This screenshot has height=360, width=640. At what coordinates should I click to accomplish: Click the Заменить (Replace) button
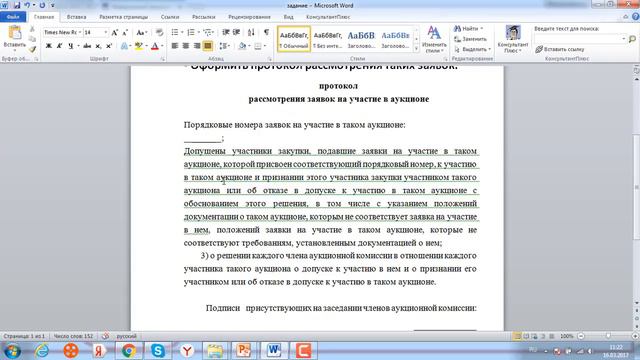coord(470,39)
